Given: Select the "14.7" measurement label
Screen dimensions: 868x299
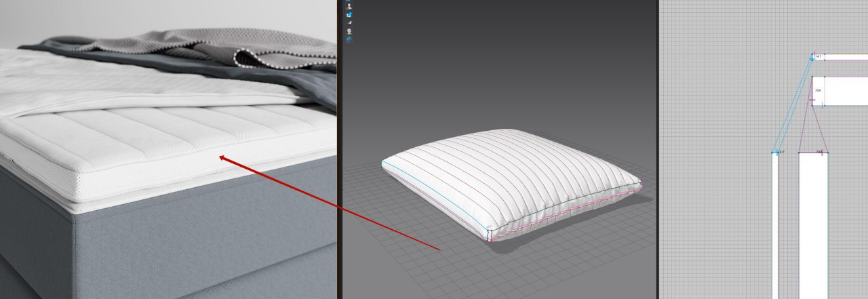Looking at the screenshot, I should tap(818, 57).
